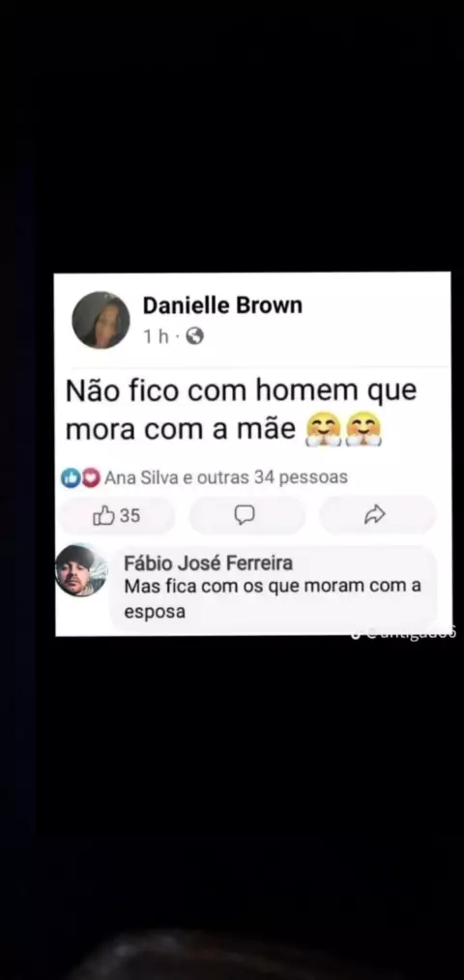Click the Danielle Brown name link
Viewport: 464px width, 980px height.
[222, 305]
